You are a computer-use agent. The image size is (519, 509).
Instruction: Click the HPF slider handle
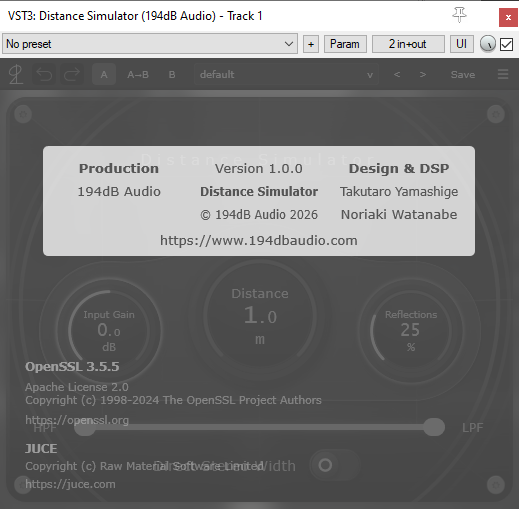pos(84,428)
